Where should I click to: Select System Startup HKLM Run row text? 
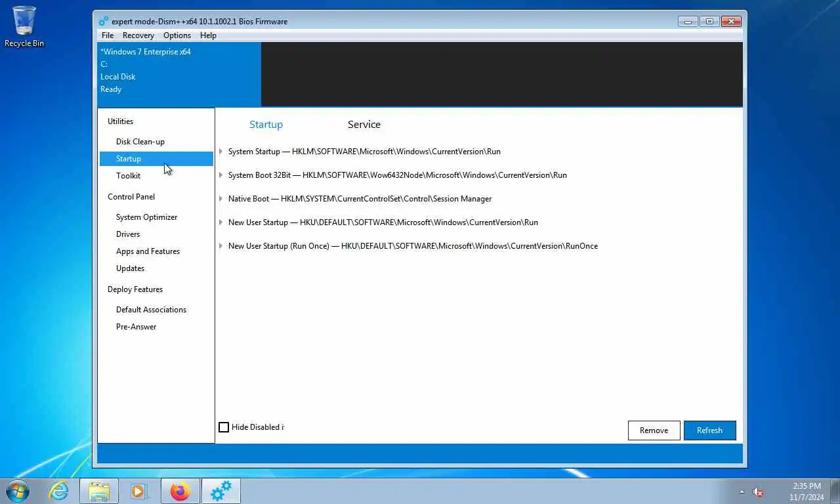tap(364, 152)
